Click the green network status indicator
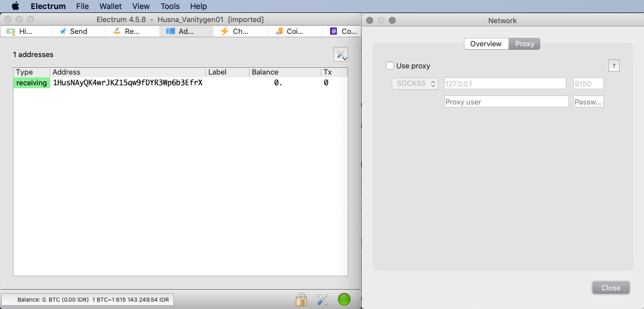The height and width of the screenshot is (309, 644). 344,299
